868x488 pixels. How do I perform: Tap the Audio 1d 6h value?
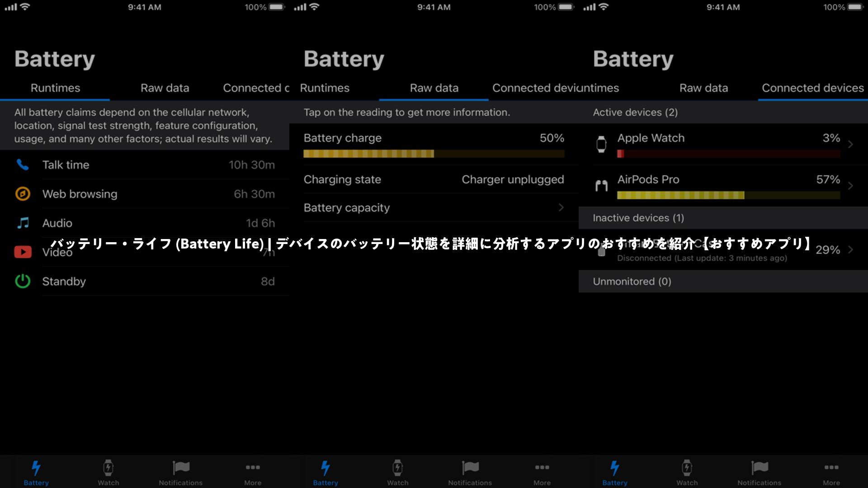pos(260,223)
